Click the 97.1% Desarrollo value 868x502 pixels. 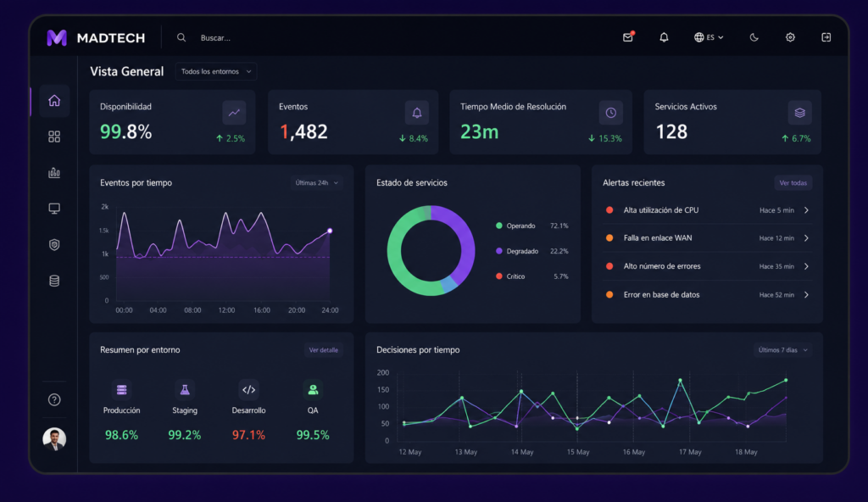(x=248, y=435)
